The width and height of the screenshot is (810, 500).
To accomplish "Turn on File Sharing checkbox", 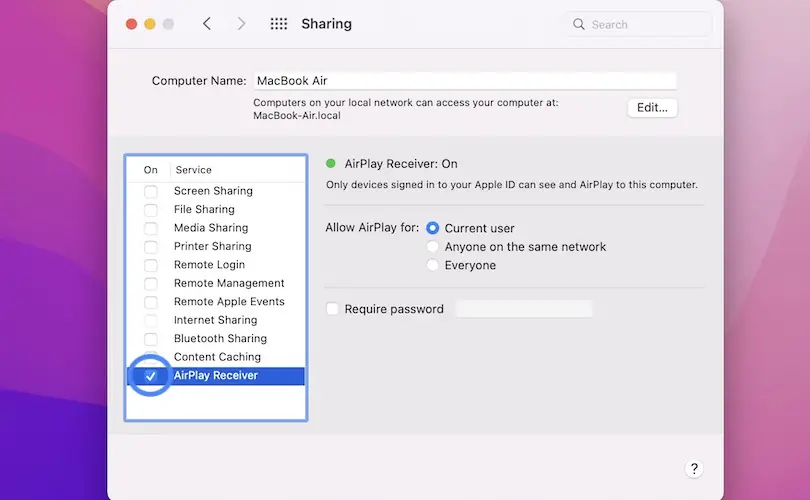I will (151, 210).
